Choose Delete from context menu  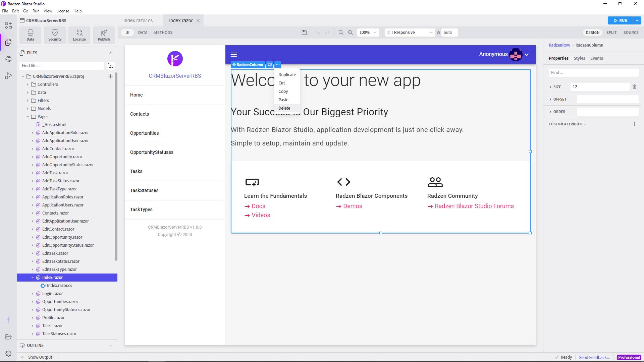click(287, 108)
